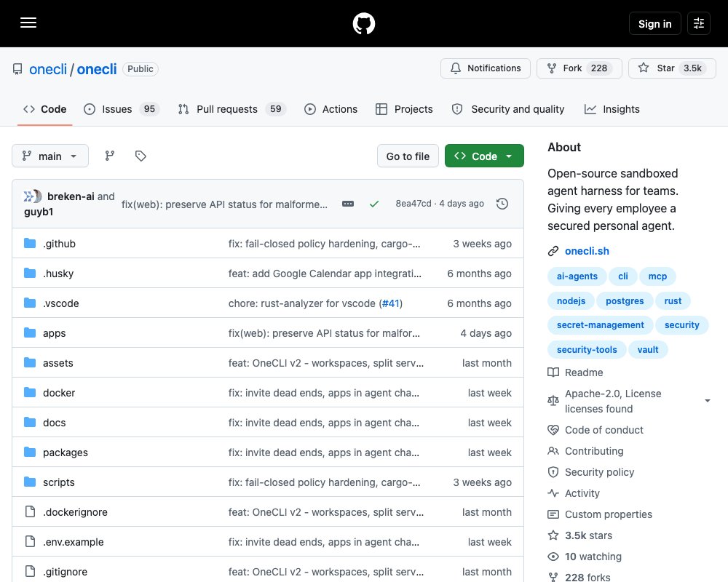Switch to the Issues tab

click(x=122, y=109)
